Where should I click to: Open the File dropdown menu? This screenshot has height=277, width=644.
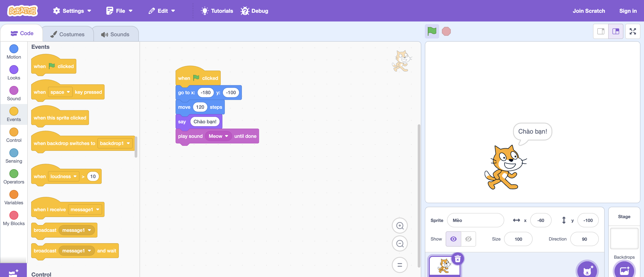pyautogui.click(x=119, y=11)
